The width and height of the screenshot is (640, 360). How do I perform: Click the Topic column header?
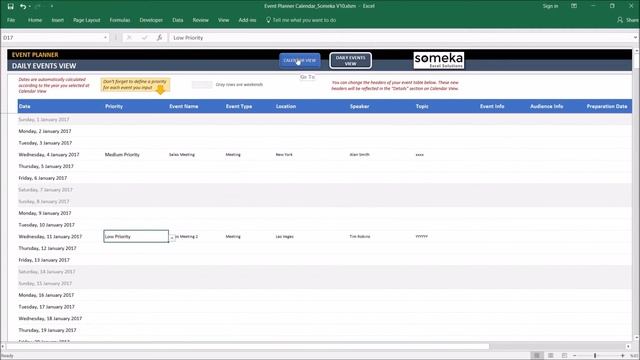422,106
